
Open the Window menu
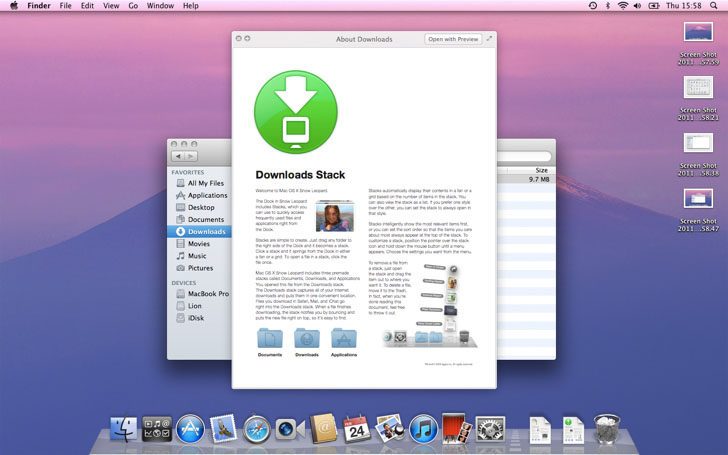[160, 6]
